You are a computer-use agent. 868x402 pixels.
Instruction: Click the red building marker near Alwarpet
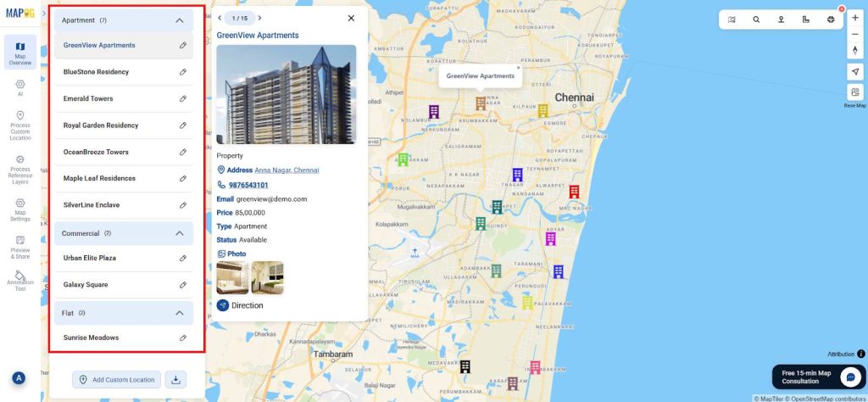(x=574, y=192)
